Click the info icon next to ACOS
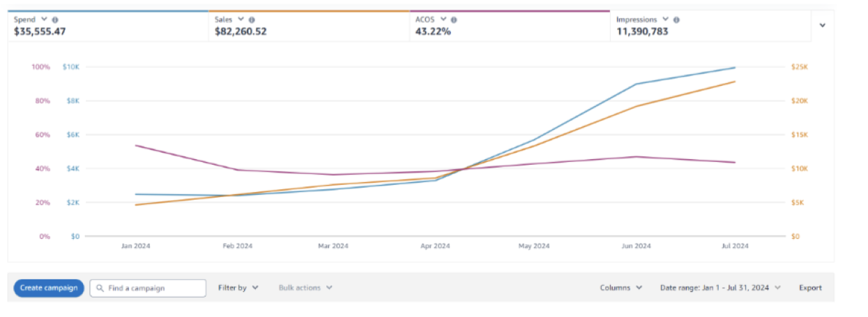The image size is (868, 317). (x=454, y=20)
